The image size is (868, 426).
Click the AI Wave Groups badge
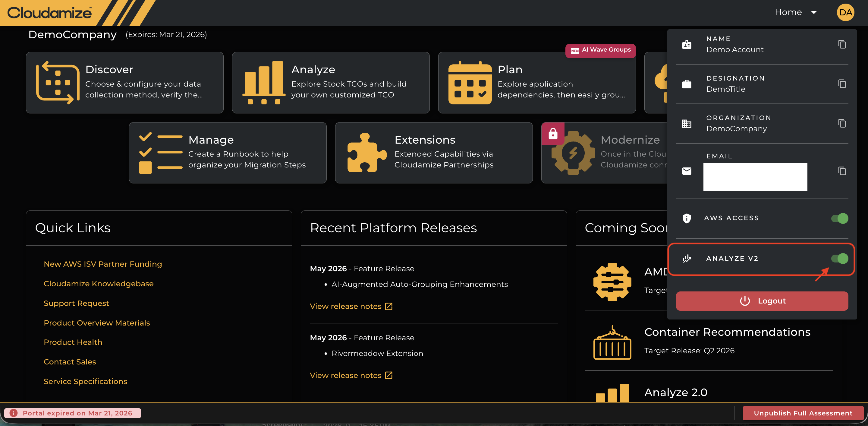600,50
